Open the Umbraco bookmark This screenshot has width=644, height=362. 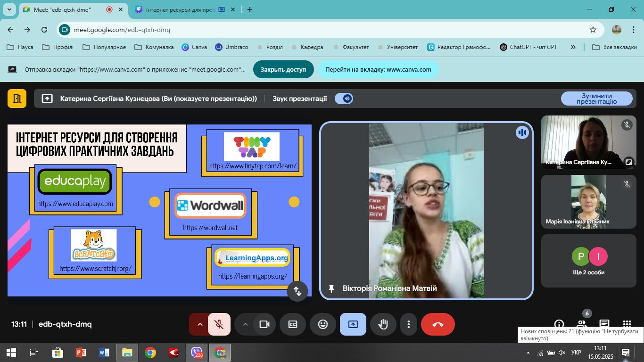tap(231, 47)
